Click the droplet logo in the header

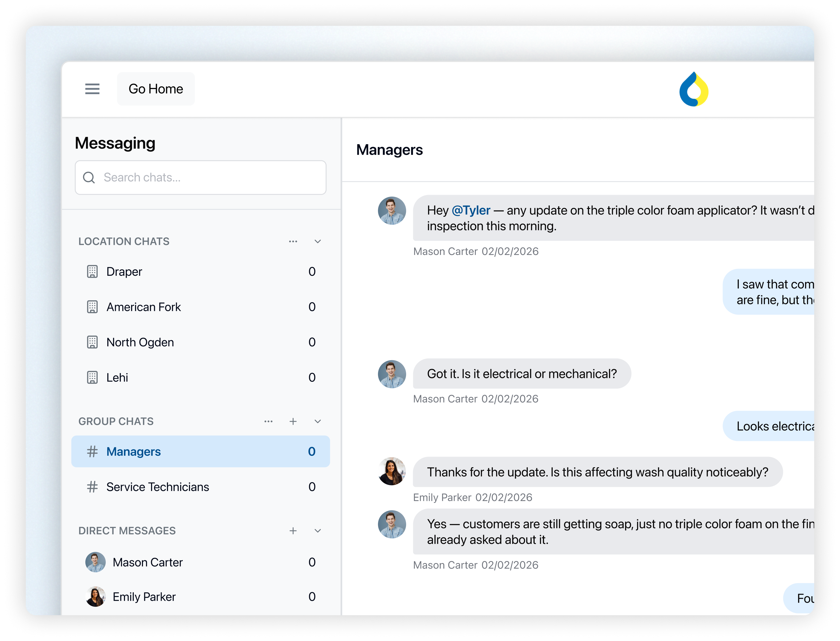point(694,89)
